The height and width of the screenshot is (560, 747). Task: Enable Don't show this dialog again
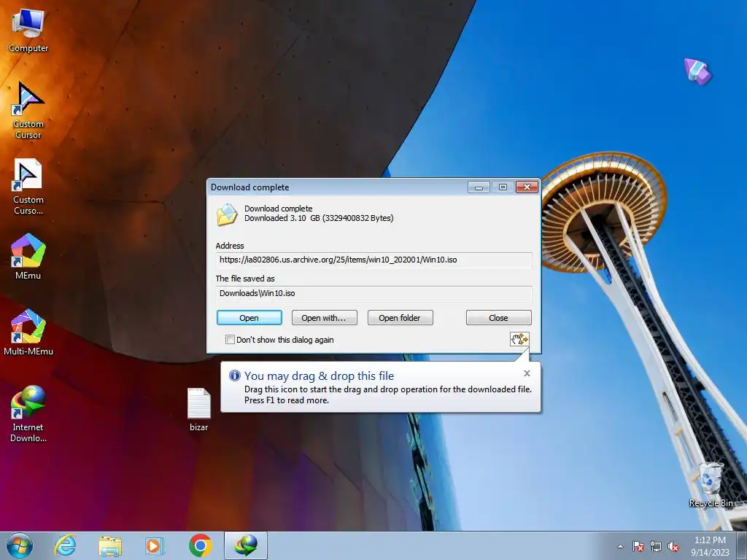[x=230, y=340]
